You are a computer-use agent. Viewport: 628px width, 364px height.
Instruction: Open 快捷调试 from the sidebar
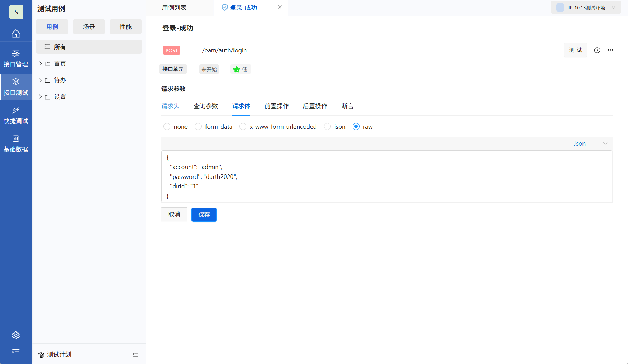tap(16, 115)
